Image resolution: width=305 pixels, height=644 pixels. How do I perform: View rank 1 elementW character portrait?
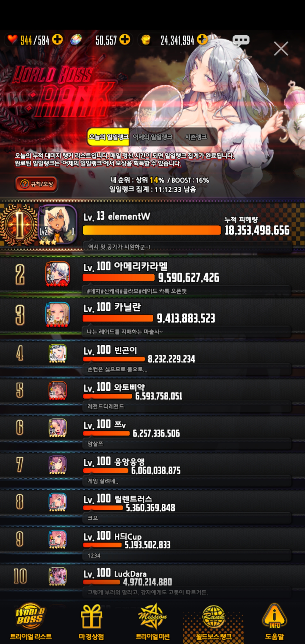pyautogui.click(x=57, y=225)
